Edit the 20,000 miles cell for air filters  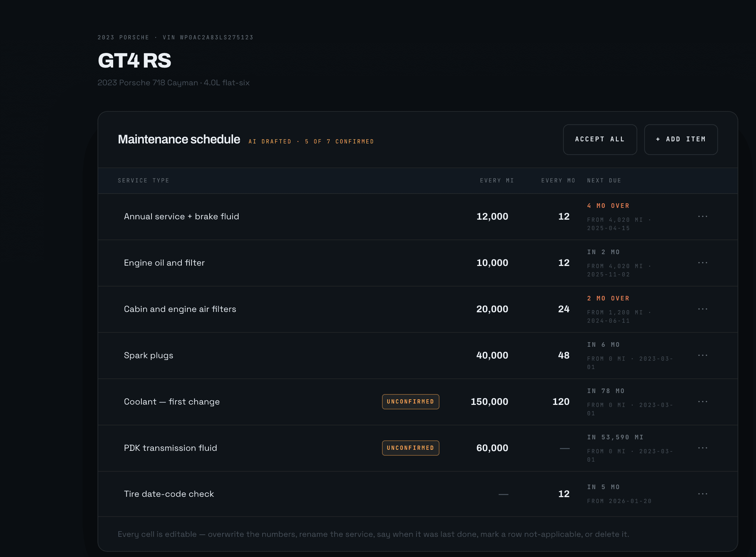pos(492,309)
